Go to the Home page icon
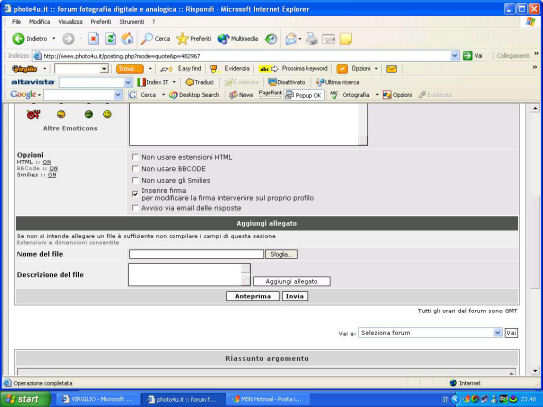Image resolution: width=543 pixels, height=407 pixels. [x=127, y=38]
